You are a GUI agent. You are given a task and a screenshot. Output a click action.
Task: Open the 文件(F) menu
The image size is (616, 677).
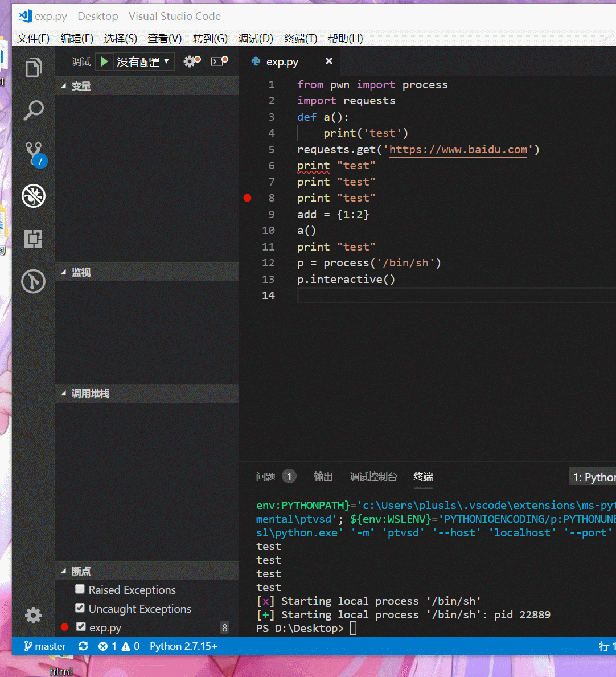pyautogui.click(x=33, y=38)
